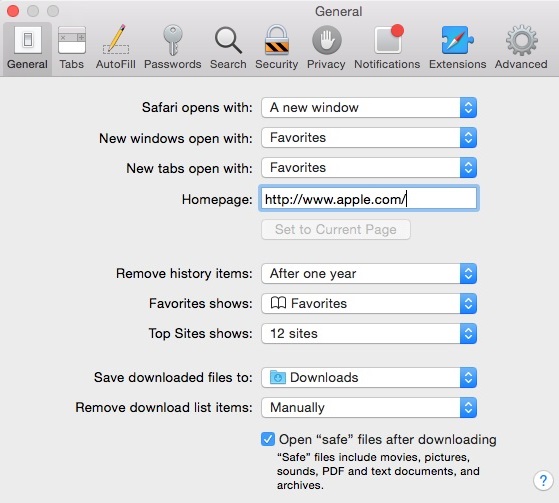Expand the Safari opens with dropdown
559x503 pixels.
pos(369,107)
